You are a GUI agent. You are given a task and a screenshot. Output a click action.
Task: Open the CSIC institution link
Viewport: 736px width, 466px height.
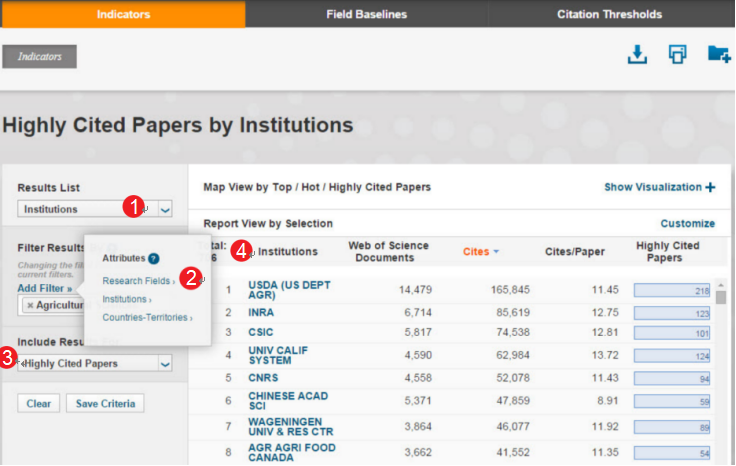(261, 332)
